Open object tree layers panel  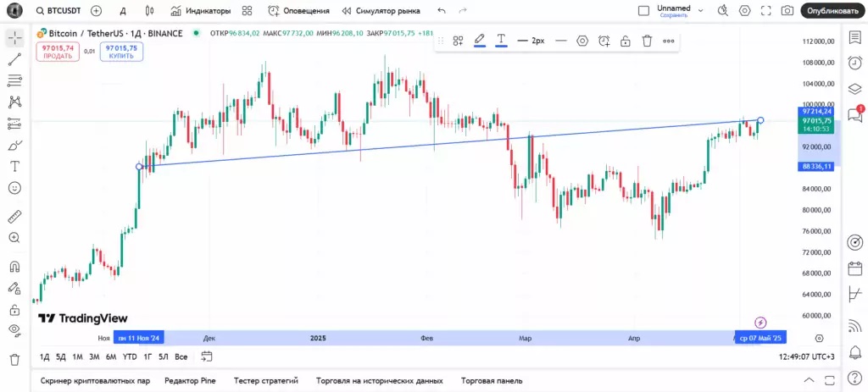(854, 88)
